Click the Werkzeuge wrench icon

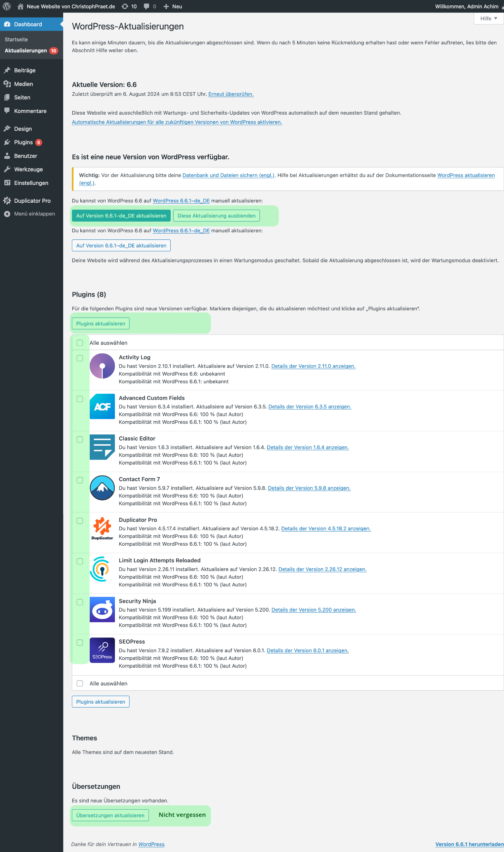[x=7, y=169]
